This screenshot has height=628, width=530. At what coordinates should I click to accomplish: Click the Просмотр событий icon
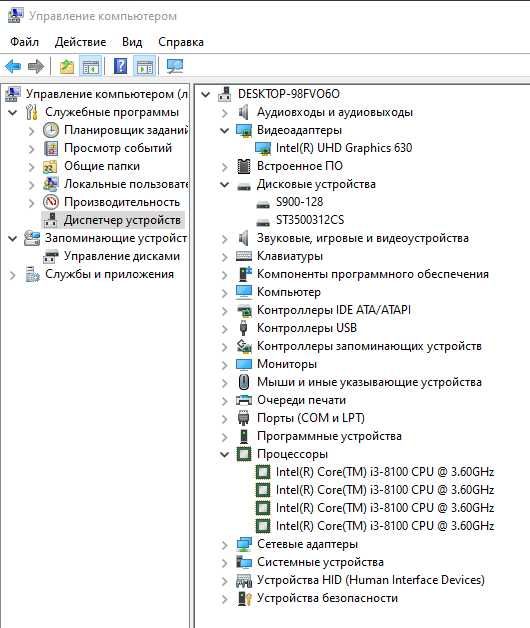point(51,148)
